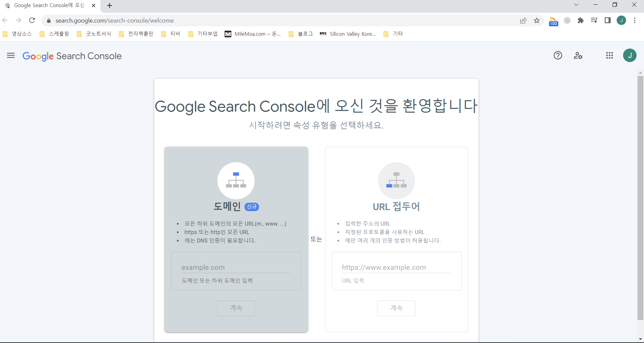
Task: Open MileMoa.com bookmark
Action: 253,34
